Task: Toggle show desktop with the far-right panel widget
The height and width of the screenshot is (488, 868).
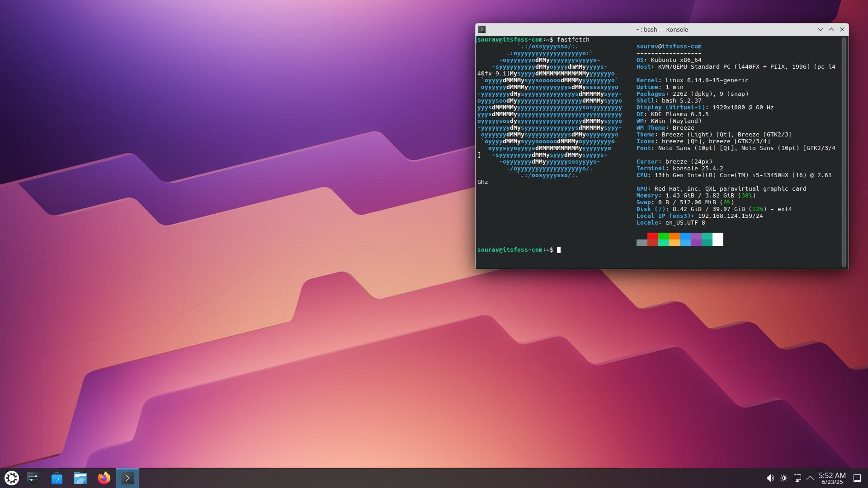Action: (858, 478)
